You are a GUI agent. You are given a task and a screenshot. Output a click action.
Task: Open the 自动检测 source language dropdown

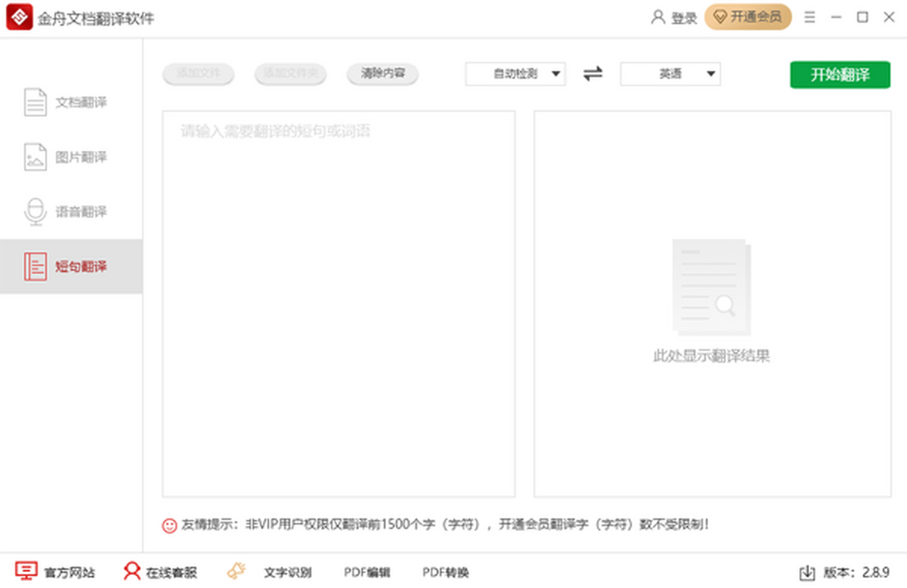tap(515, 74)
